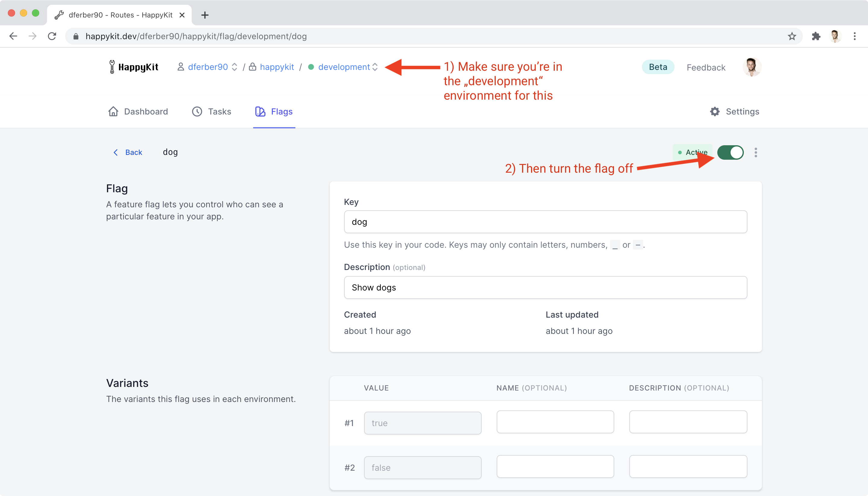This screenshot has height=496, width=868.
Task: Reload the current page
Action: tap(52, 36)
